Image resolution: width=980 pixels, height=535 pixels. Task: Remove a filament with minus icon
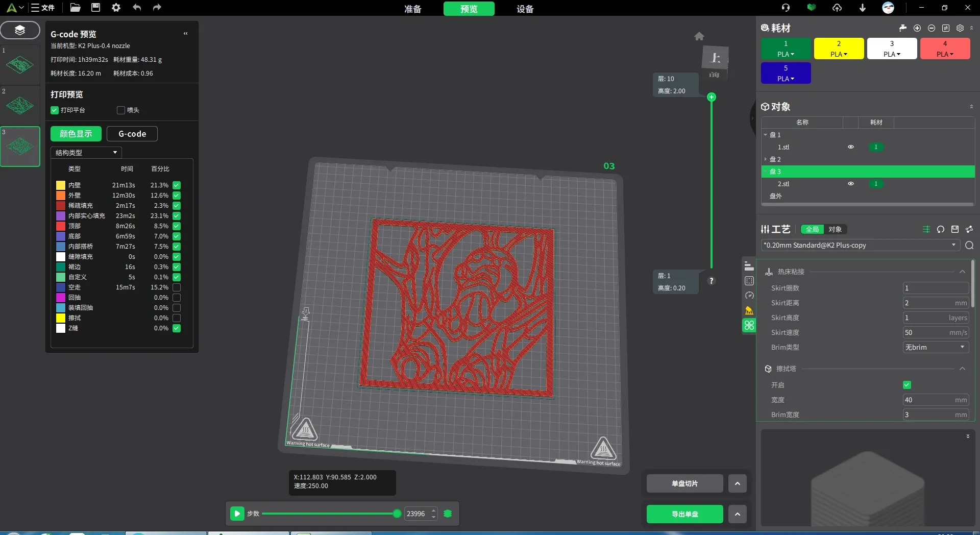932,28
